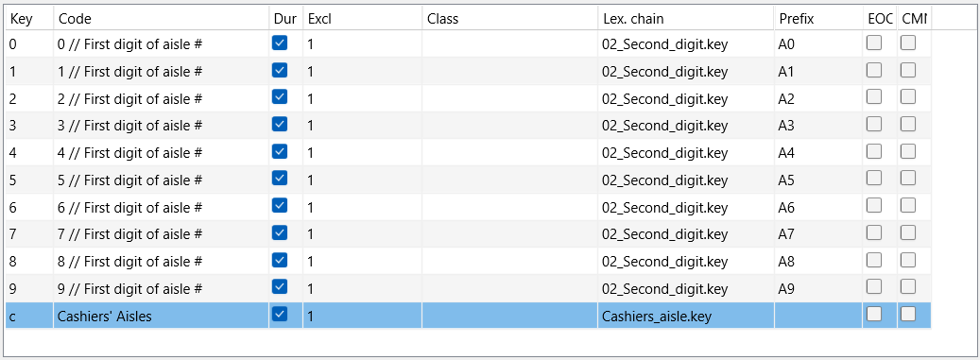Uncheck the Dur checkbox for key 0
This screenshot has height=360, width=980.
coord(280,43)
